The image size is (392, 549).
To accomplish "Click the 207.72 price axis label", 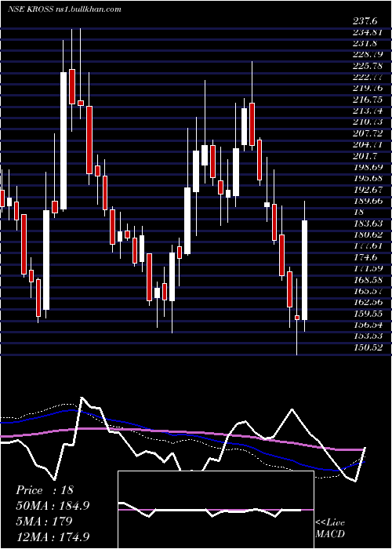I will tap(368, 133).
